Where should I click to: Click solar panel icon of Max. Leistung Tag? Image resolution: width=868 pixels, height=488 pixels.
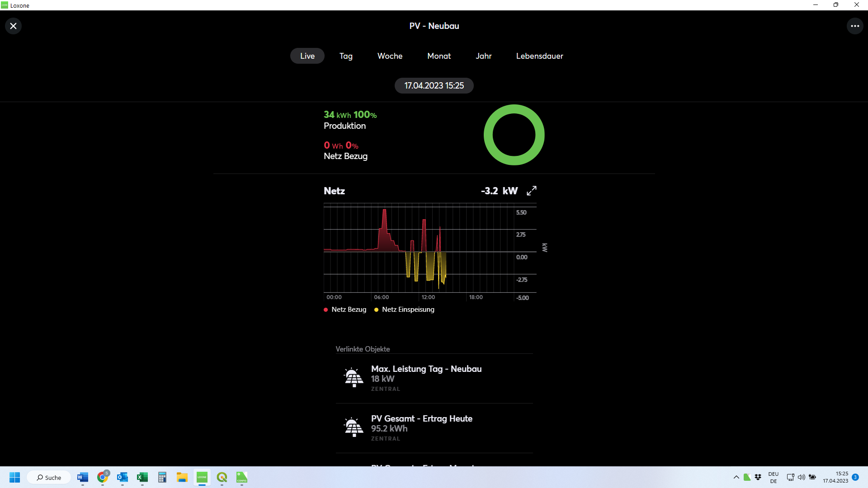(354, 378)
